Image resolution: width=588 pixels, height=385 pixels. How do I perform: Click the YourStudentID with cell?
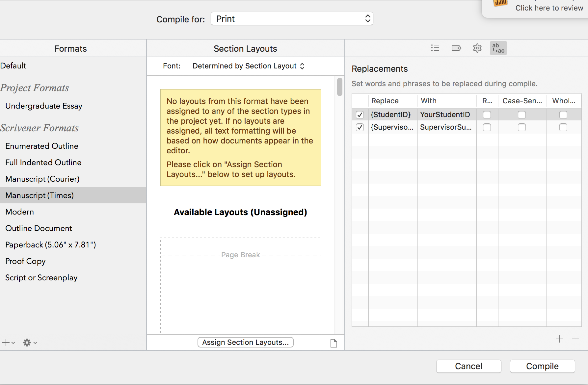pyautogui.click(x=447, y=115)
